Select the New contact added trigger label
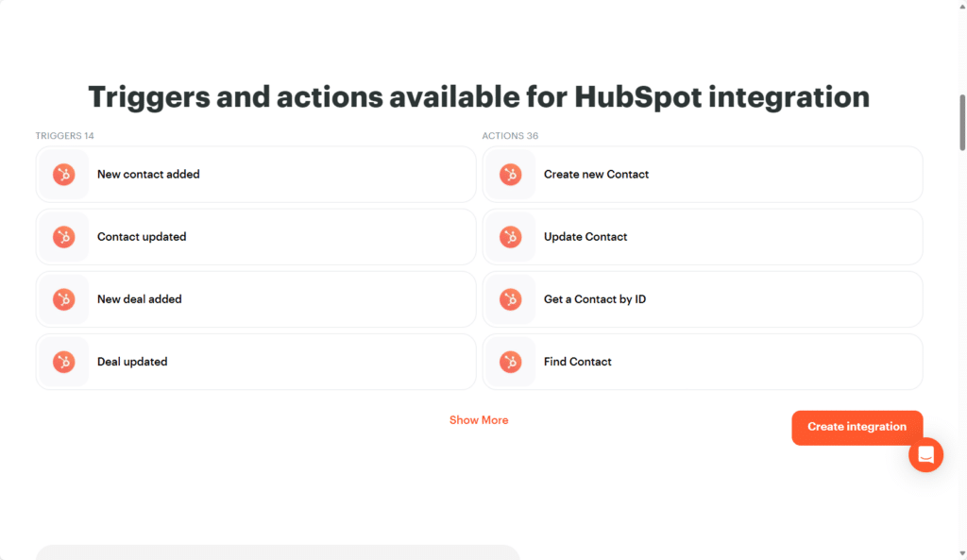Viewport: 967px width, 560px height. [x=148, y=175]
